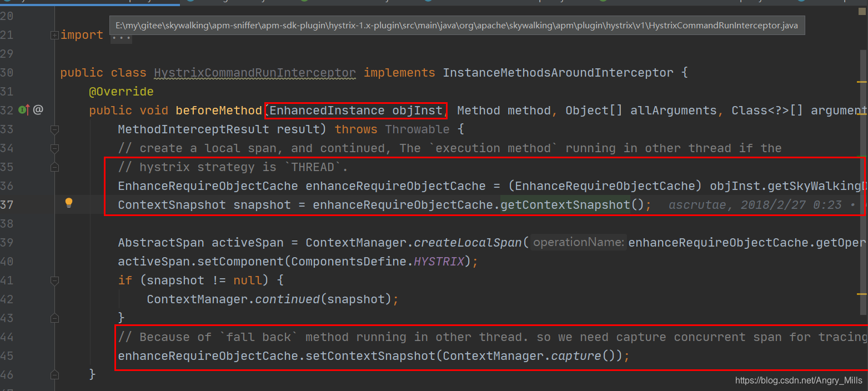Click the yellow warning stripe marker at top right
The image size is (868, 391).
tap(862, 82)
